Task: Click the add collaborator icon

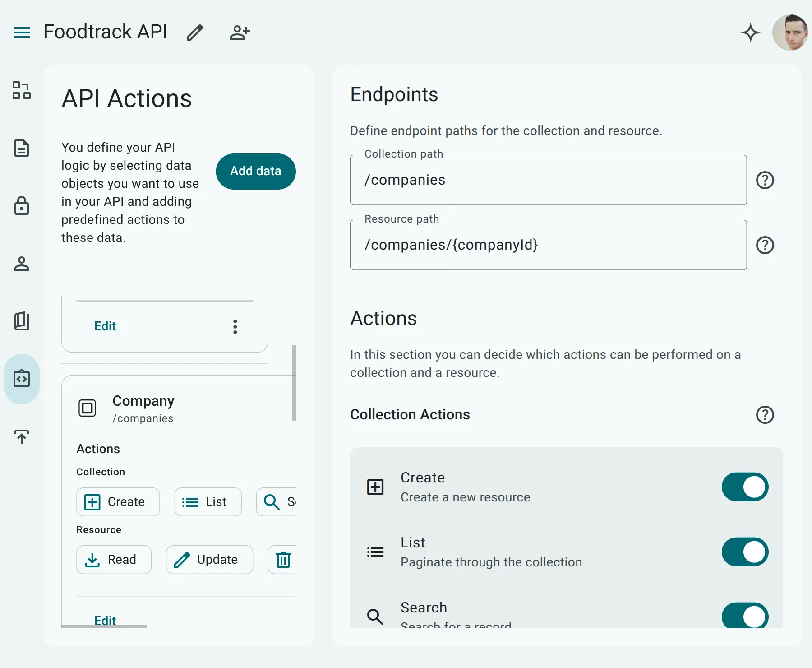Action: tap(240, 32)
